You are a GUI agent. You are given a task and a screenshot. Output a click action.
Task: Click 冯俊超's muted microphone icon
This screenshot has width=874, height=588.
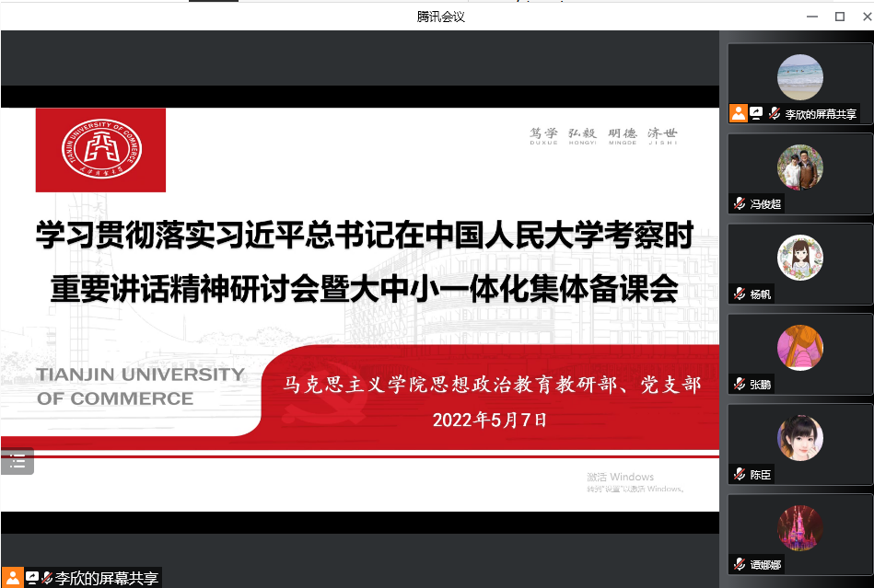[739, 204]
